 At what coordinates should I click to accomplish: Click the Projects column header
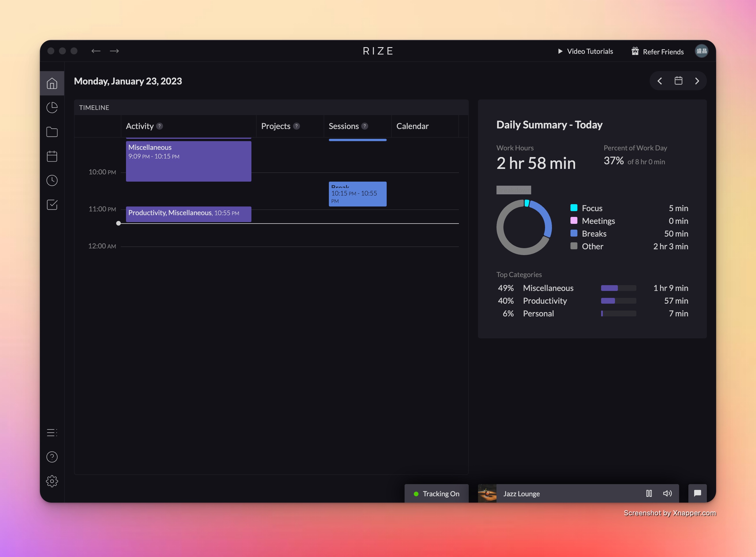coord(276,126)
